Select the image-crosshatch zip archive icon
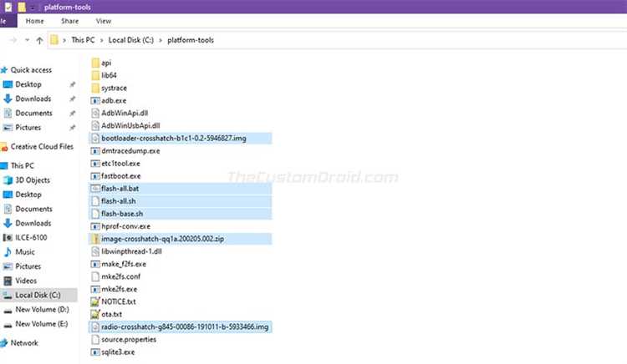The height and width of the screenshot is (364, 627). [94, 239]
